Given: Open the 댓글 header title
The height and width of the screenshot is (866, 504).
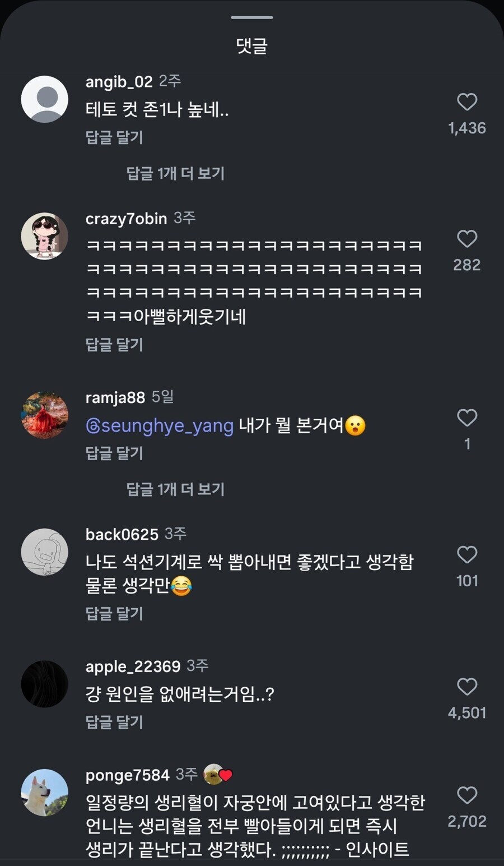Looking at the screenshot, I should point(251,46).
